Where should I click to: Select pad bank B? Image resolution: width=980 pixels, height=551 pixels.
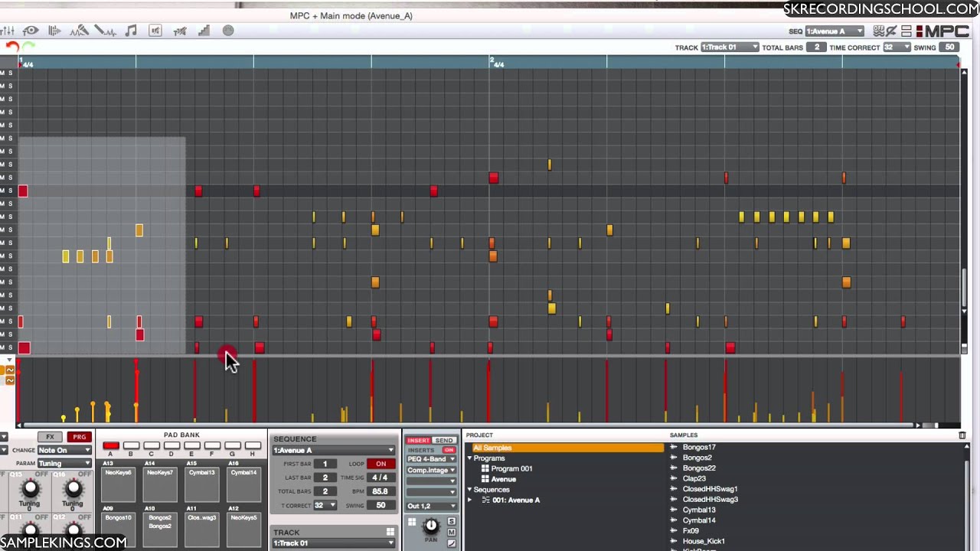(131, 445)
